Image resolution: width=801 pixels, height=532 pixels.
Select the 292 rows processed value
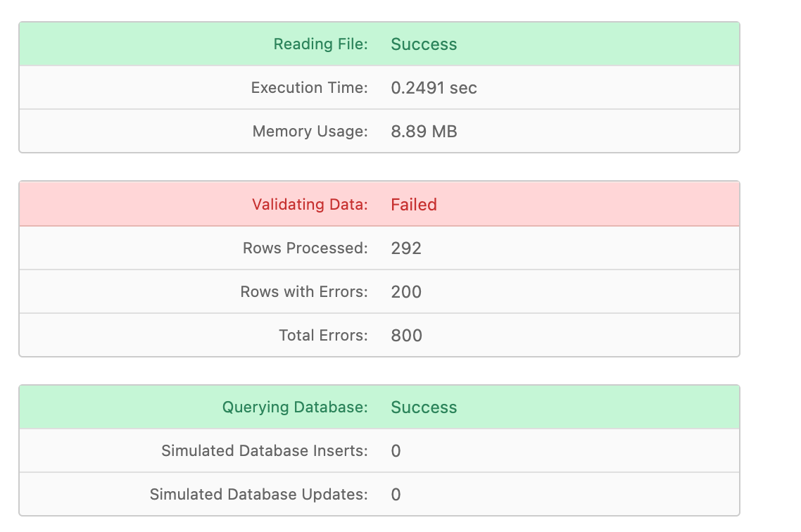pyautogui.click(x=406, y=248)
